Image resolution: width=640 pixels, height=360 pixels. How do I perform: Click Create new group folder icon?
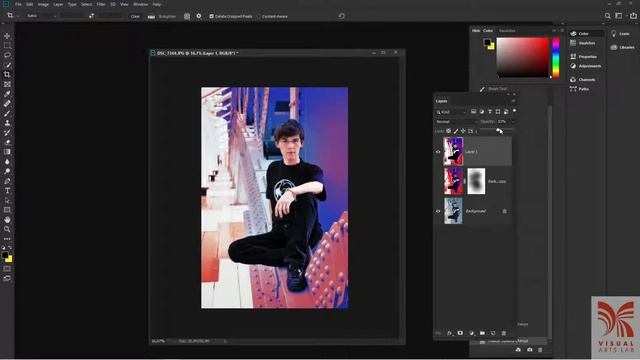tap(482, 333)
